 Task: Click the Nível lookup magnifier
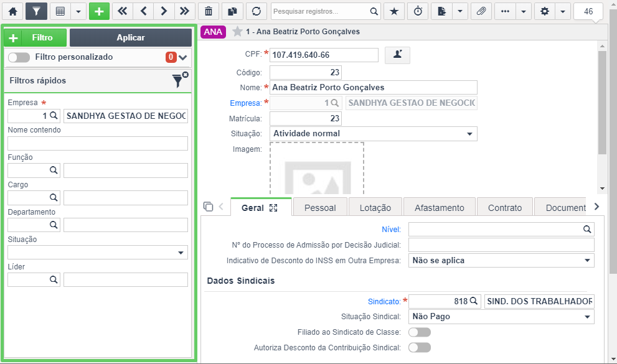[587, 229]
